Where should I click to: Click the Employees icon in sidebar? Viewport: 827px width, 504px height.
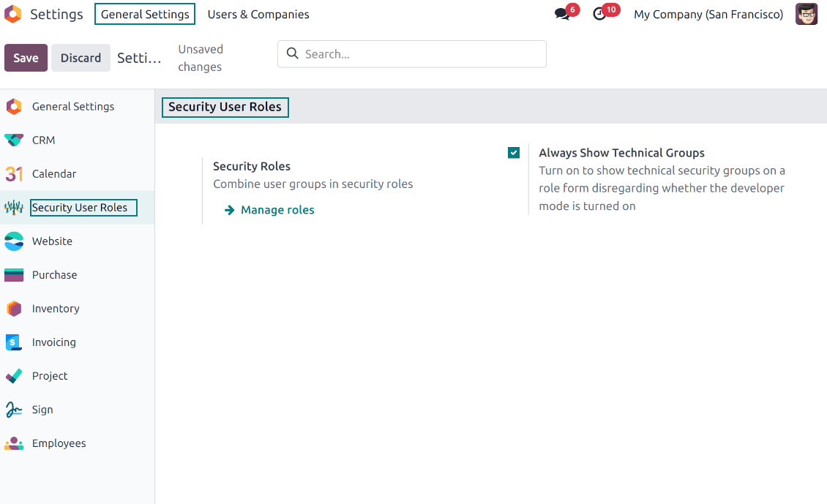coord(14,443)
